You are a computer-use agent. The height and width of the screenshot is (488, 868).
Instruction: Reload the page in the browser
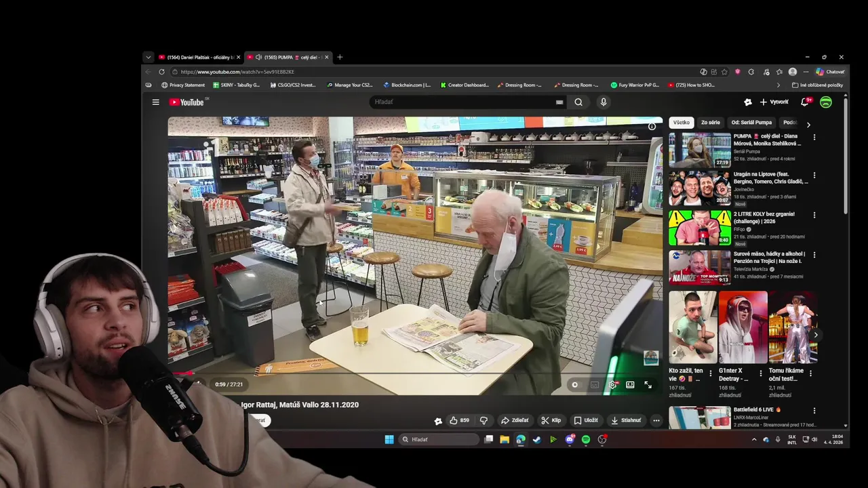(161, 72)
